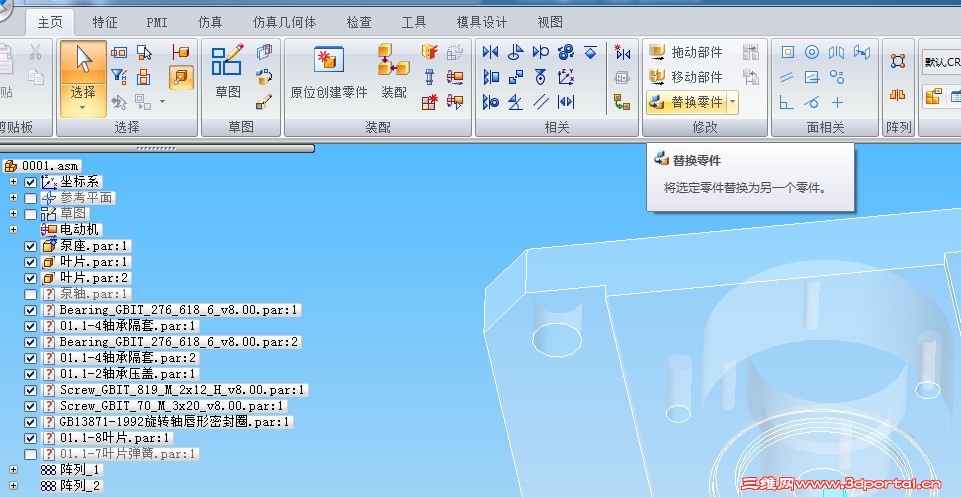Open the 仿真几何体 tab
The height and width of the screenshot is (497, 961).
[x=284, y=23]
